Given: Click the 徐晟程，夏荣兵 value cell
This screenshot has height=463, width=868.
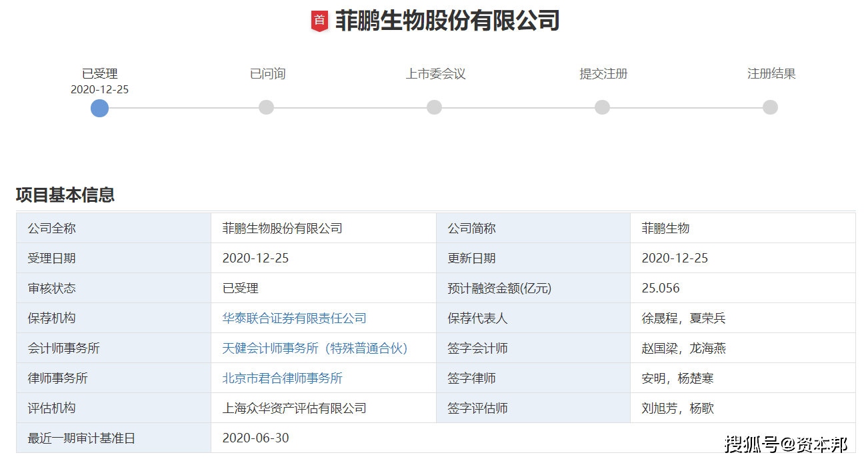Looking at the screenshot, I should coord(743,318).
